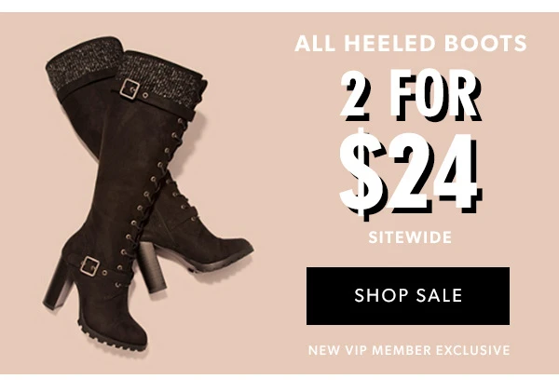Click the upper buckle on the boot
Screen dimensions: 559x392
point(130,88)
